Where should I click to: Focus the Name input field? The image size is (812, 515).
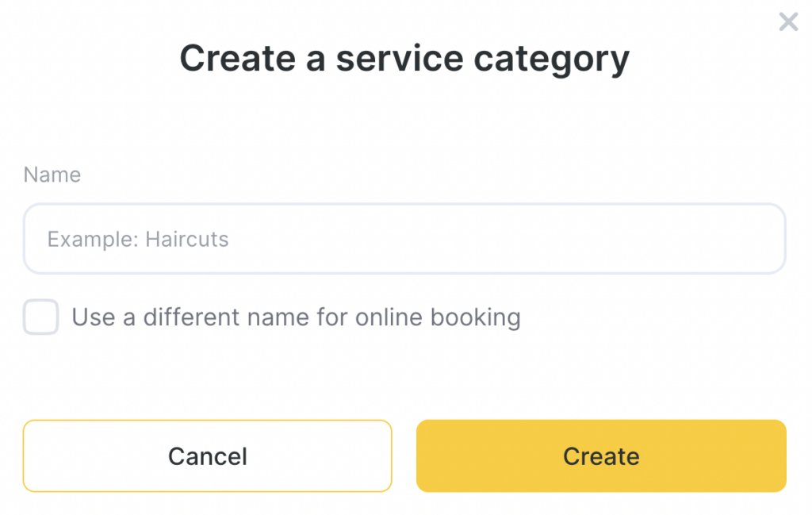coord(404,239)
